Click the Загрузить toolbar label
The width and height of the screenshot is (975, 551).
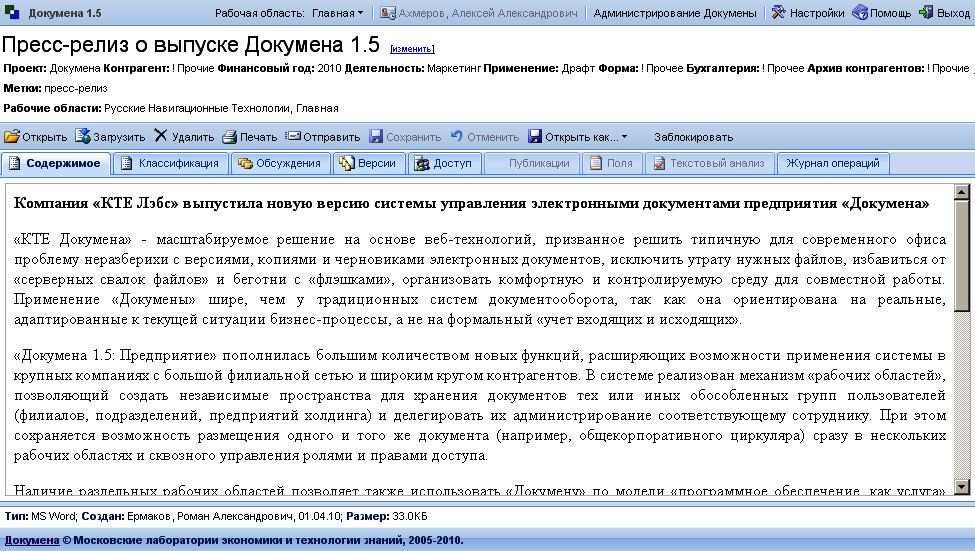[x=119, y=137]
